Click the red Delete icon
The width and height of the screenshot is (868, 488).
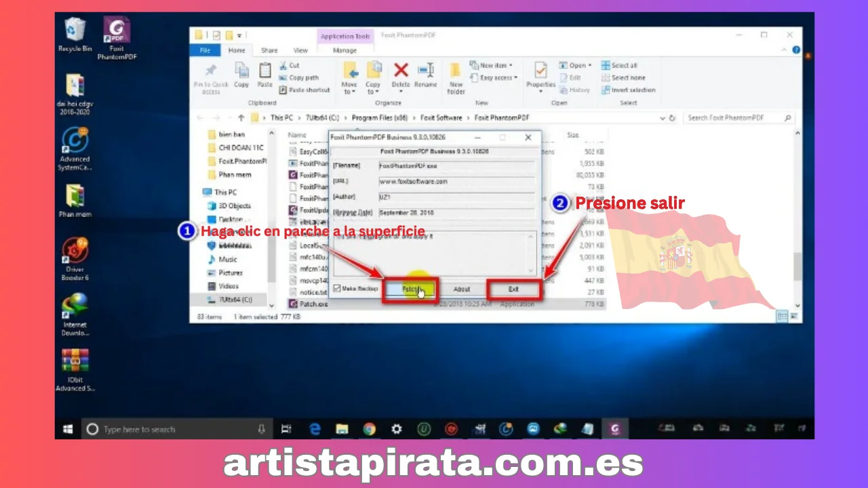(x=401, y=69)
